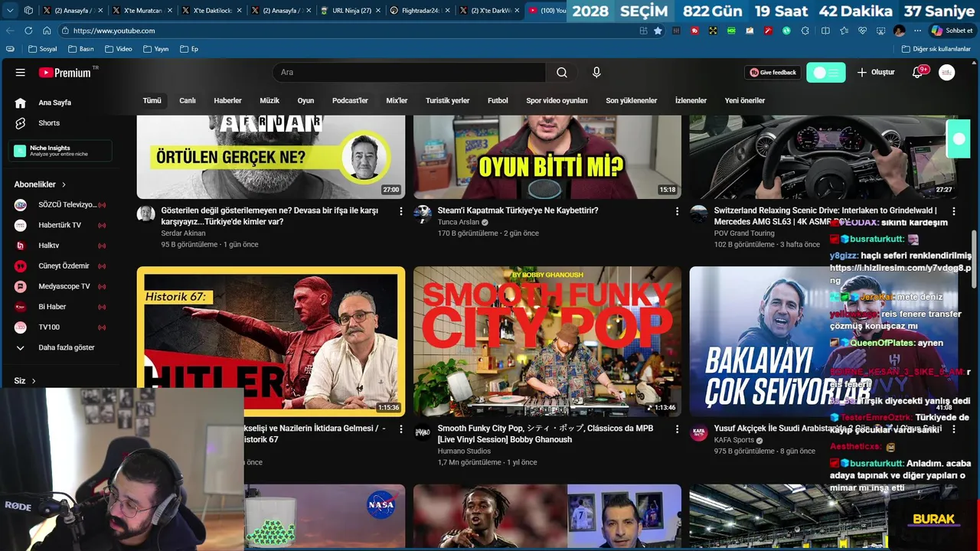980x551 pixels.
Task: Select the Canlı filter chip
Action: point(188,101)
